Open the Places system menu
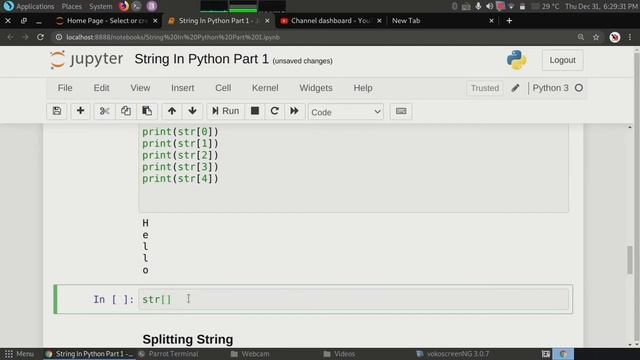Screen dimensions: 640x360 71,6
